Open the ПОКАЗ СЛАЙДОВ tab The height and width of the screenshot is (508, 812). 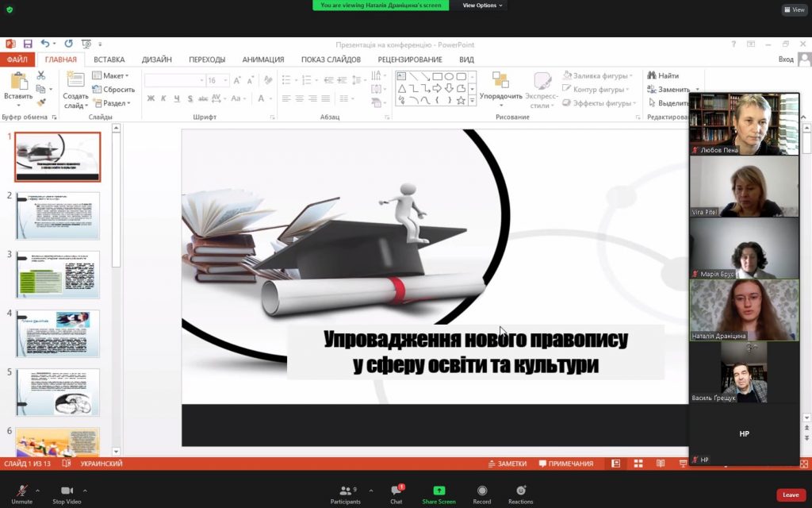[x=331, y=59]
